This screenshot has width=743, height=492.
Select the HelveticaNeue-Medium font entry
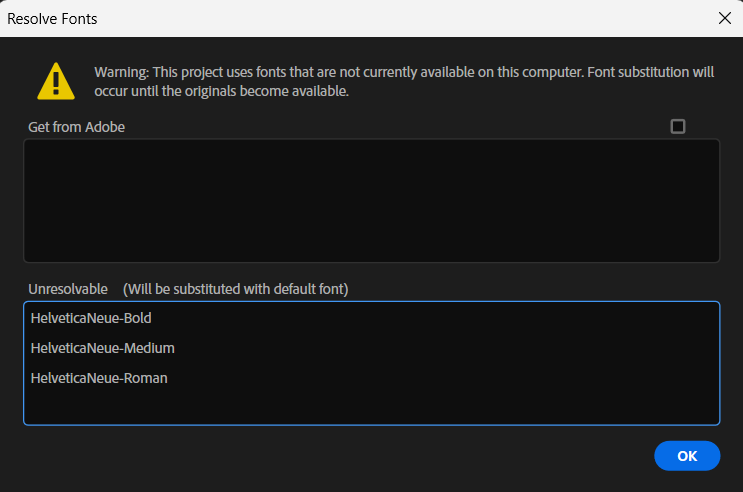(102, 348)
